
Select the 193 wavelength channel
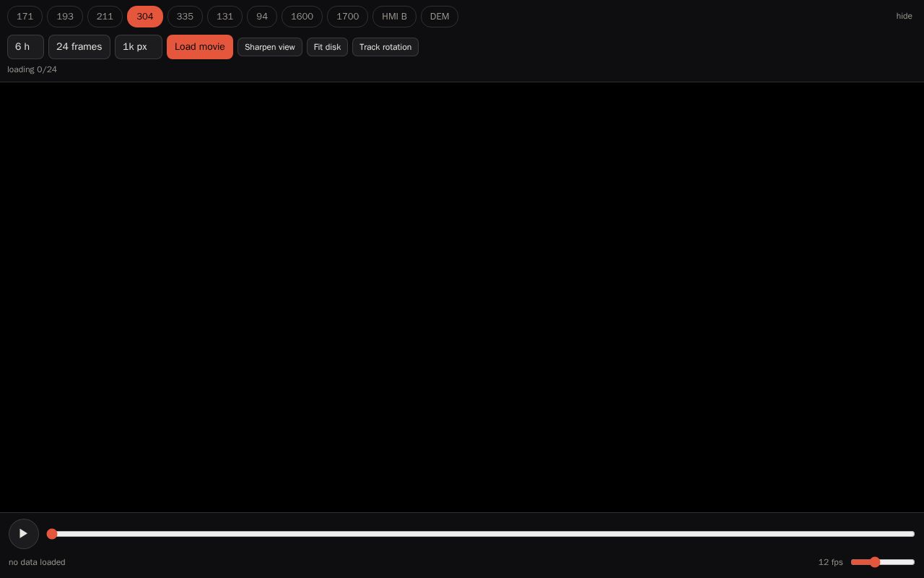(65, 17)
